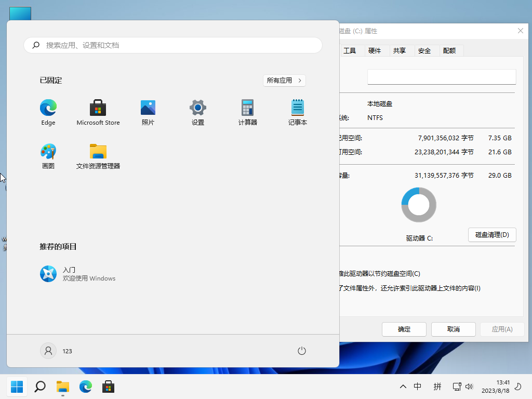Switch the 中 input language indicator
Viewport: 532px width, 399px height.
coord(417,387)
